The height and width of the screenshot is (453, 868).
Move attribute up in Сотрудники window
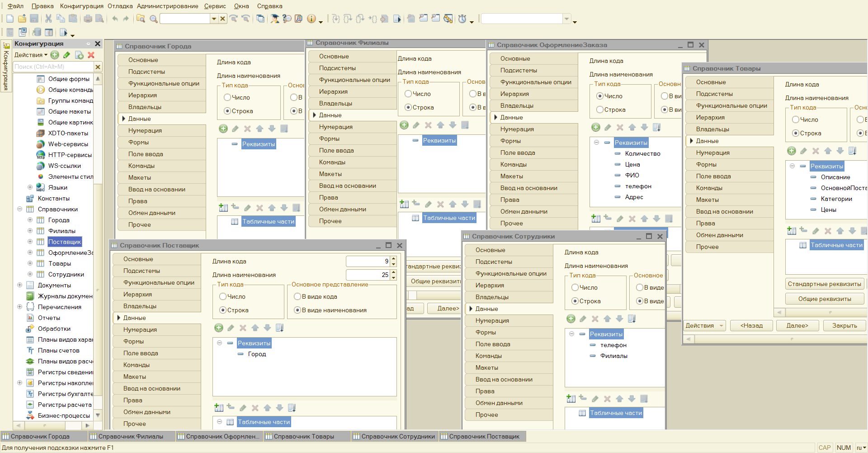[x=607, y=319]
